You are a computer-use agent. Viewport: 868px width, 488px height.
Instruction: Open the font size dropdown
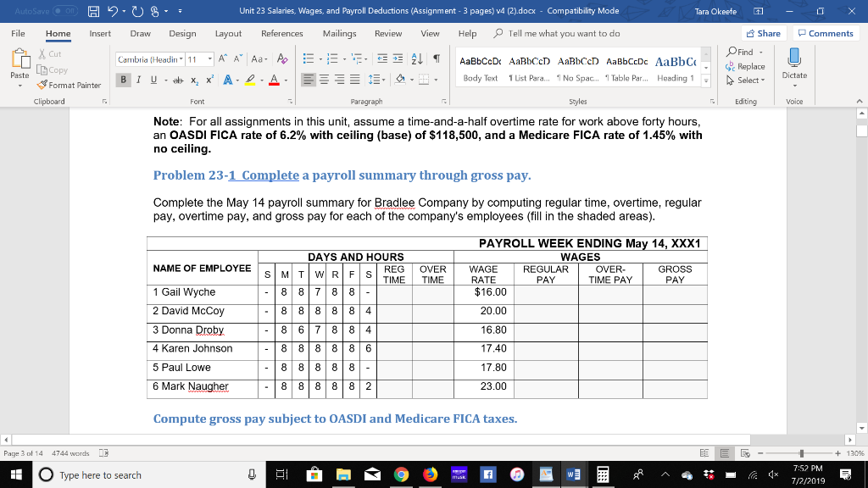pyautogui.click(x=211, y=59)
